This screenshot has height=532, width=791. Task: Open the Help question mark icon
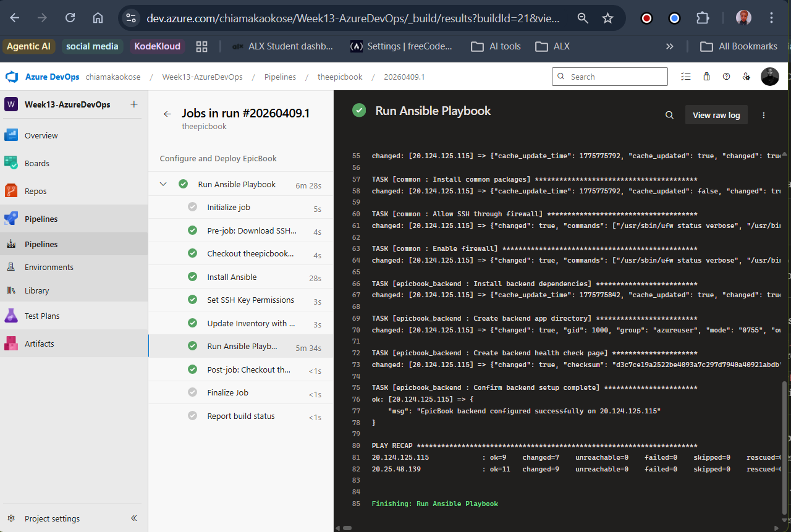click(727, 77)
